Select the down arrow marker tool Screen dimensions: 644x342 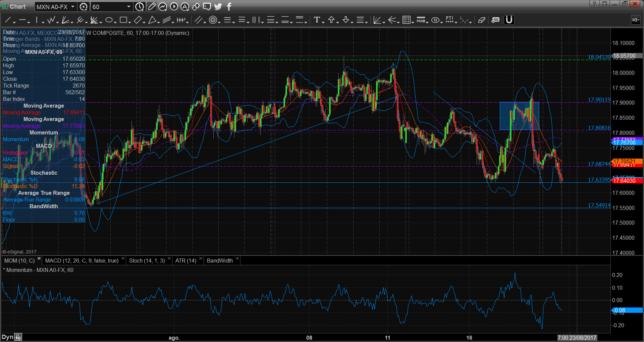tap(346, 20)
